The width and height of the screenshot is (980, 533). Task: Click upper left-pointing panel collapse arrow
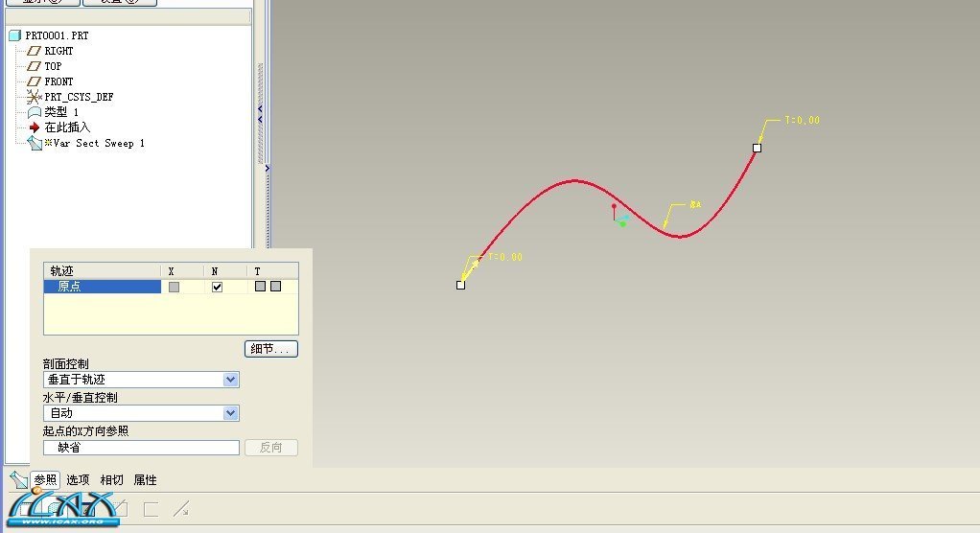tap(260, 108)
